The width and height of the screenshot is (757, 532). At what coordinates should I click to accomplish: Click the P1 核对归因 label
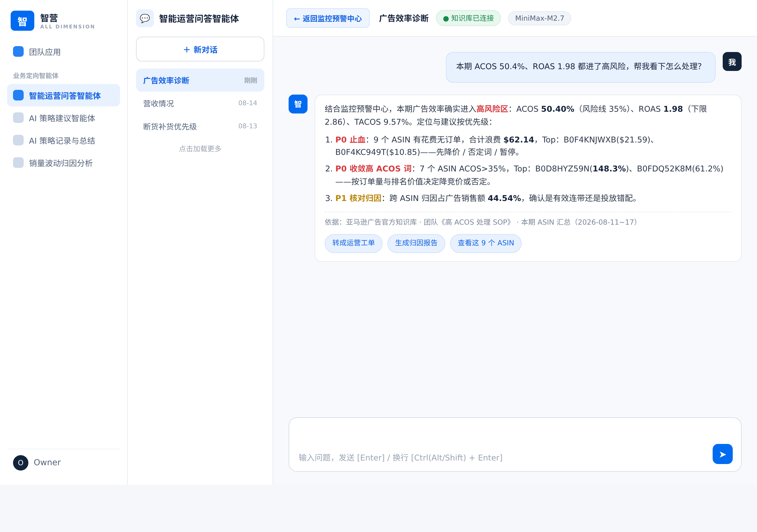tap(358, 198)
